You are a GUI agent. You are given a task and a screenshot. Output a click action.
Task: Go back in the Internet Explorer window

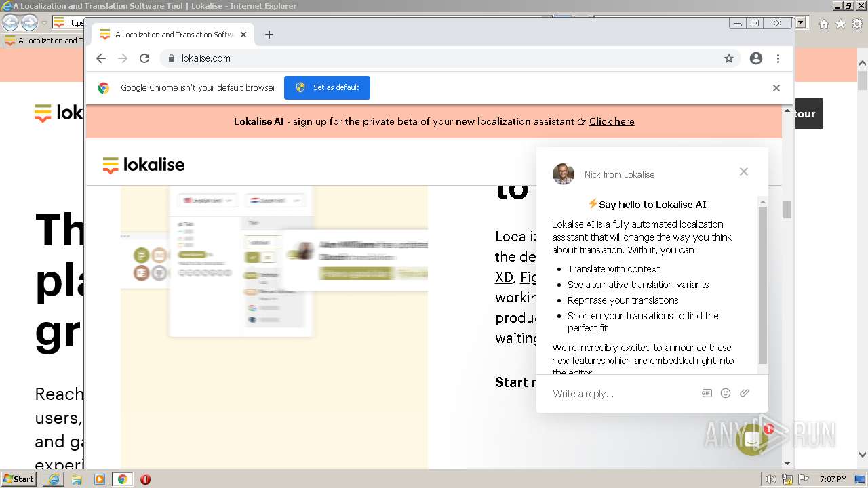pos(10,22)
